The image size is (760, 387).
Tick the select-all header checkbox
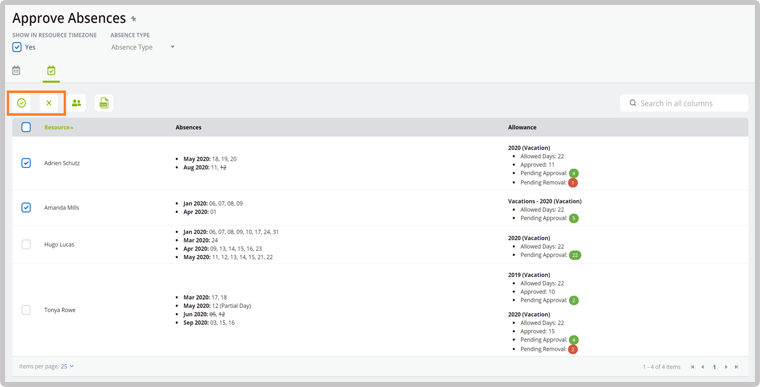pos(26,127)
